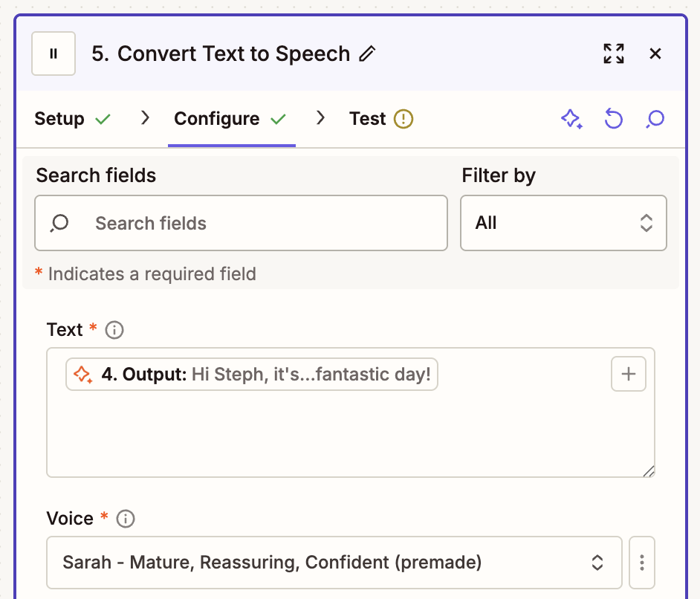Switch to the Setup tab
The image size is (700, 599).
coord(59,118)
